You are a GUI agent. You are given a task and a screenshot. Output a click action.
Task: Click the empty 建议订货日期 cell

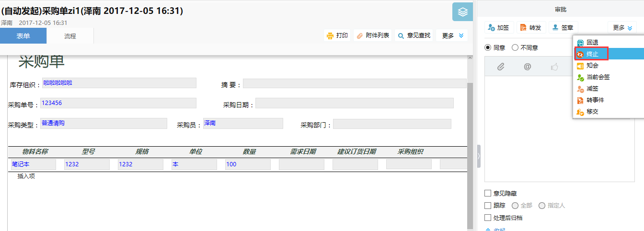point(356,164)
